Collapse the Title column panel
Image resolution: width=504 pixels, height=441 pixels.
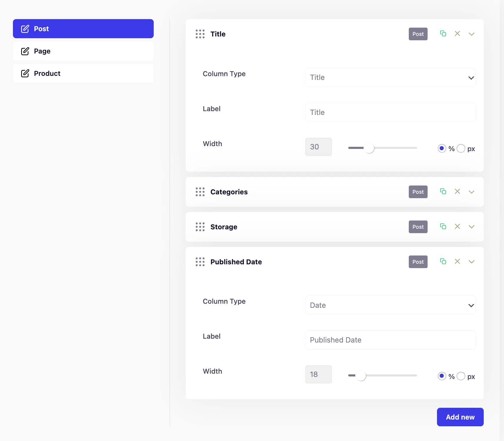tap(472, 34)
